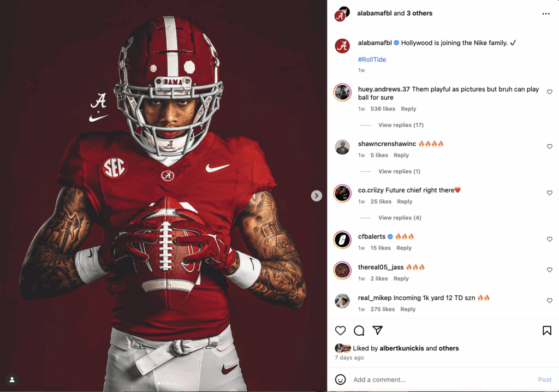The width and height of the screenshot is (559, 392).
Task: Click the comment speech bubble icon
Action: 359,330
